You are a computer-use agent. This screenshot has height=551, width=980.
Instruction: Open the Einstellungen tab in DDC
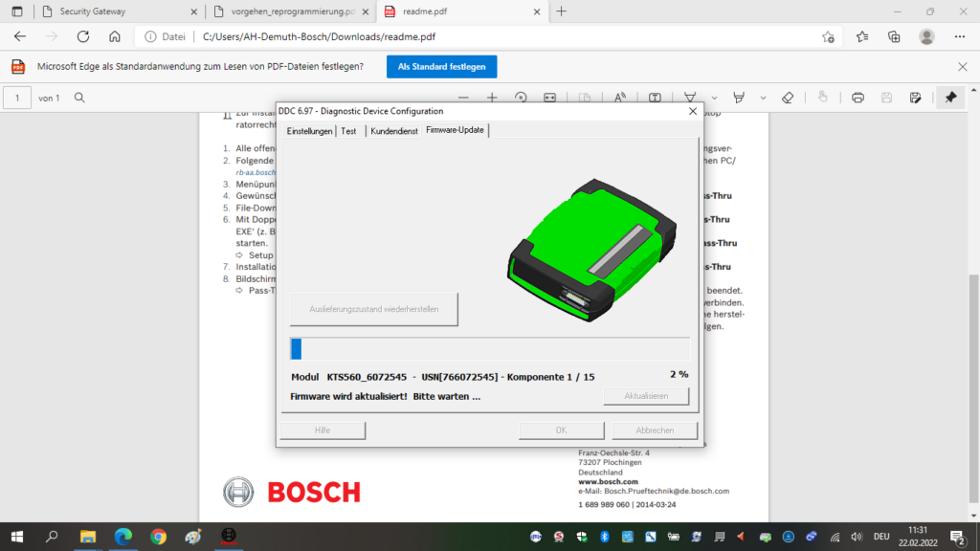(x=309, y=131)
